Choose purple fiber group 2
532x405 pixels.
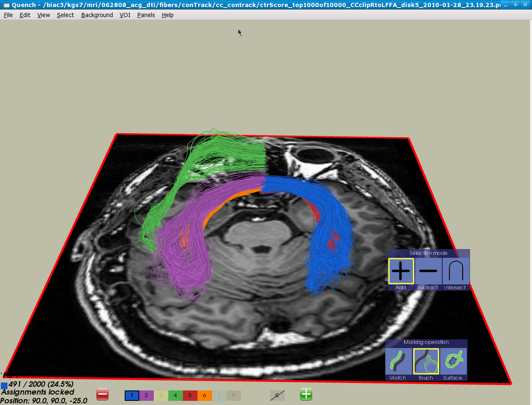click(146, 395)
